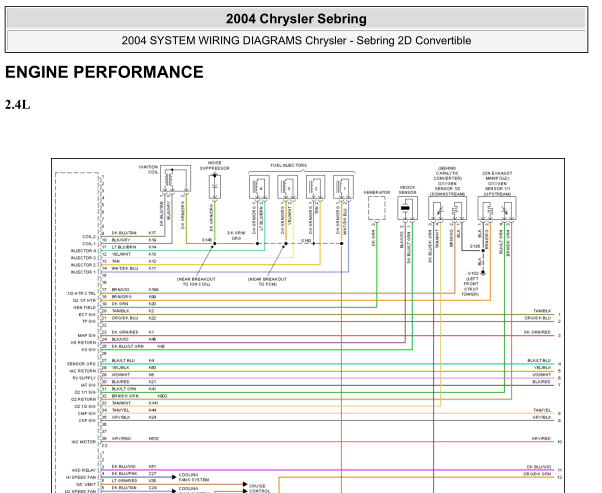602x493 pixels.
Task: Click the 'IGNITION COIL' label text
Action: [149, 169]
